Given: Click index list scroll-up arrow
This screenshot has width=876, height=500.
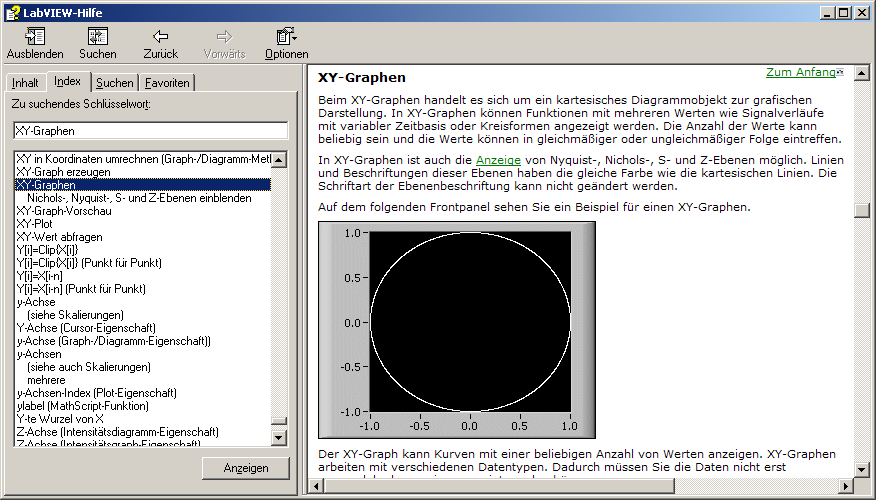Looking at the screenshot, I should (x=279, y=159).
